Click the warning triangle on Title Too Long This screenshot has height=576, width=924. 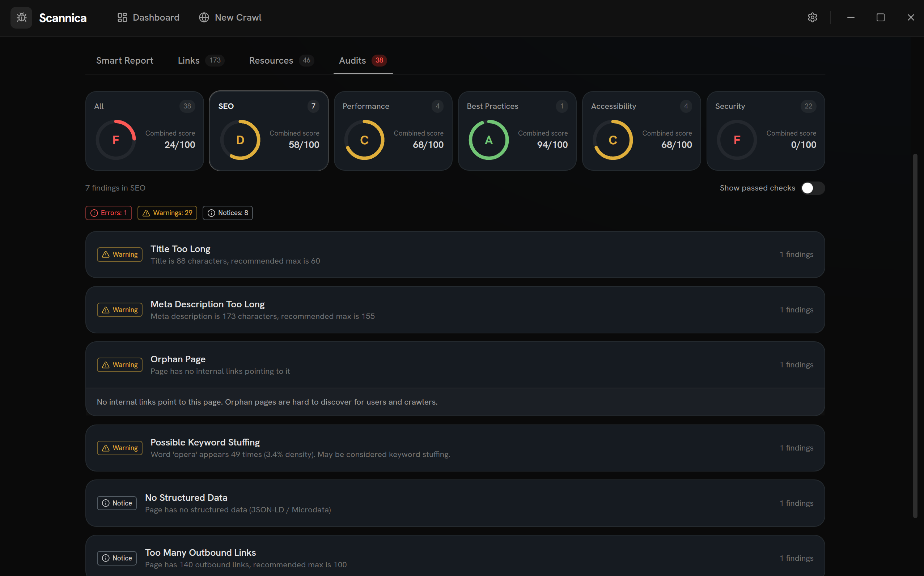pyautogui.click(x=105, y=254)
